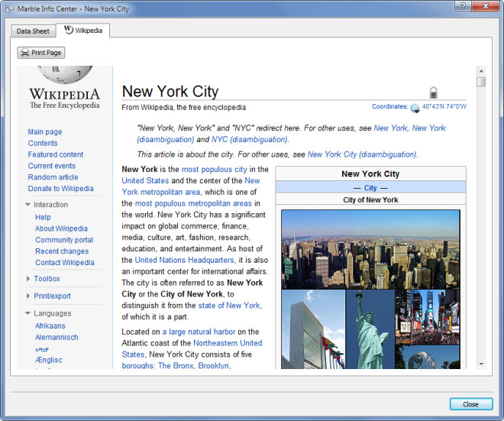Click the UN building photo

pos(313,329)
